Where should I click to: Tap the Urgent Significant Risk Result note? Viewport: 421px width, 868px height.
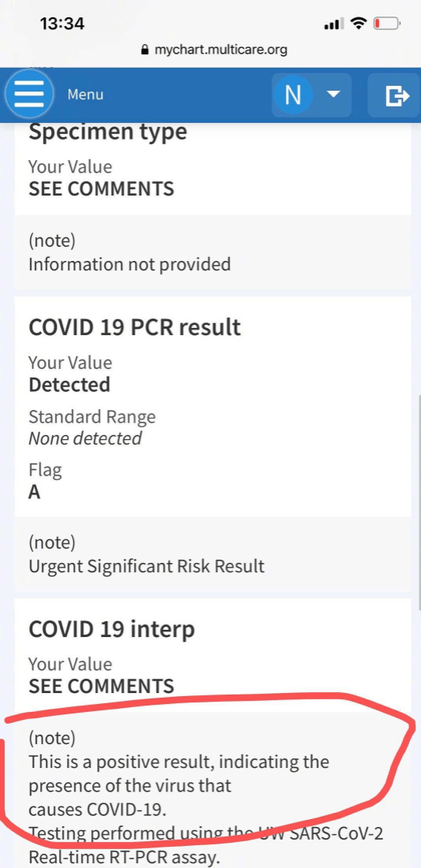[x=147, y=566]
